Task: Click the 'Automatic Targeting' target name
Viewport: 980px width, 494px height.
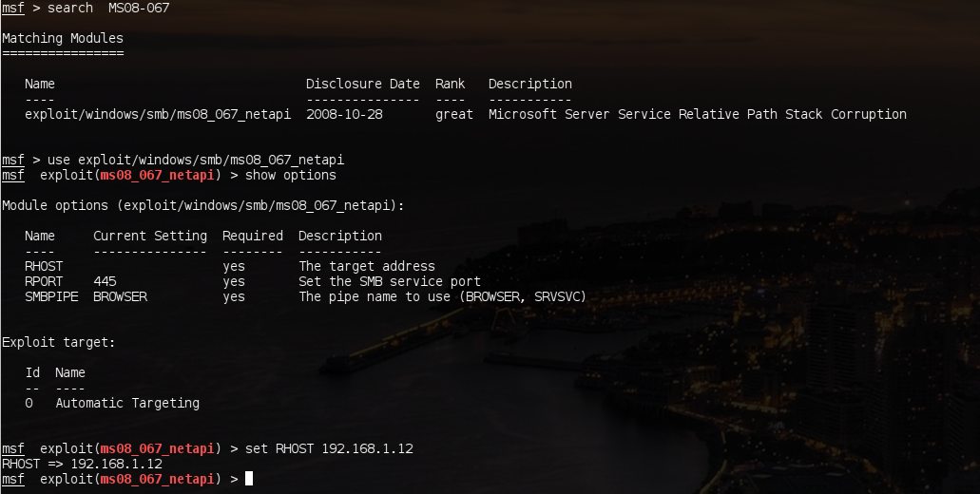Action: click(x=127, y=404)
